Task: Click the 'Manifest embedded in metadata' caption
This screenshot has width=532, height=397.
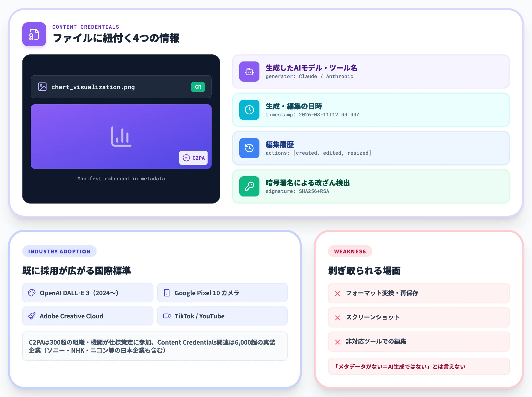Action: 121,179
